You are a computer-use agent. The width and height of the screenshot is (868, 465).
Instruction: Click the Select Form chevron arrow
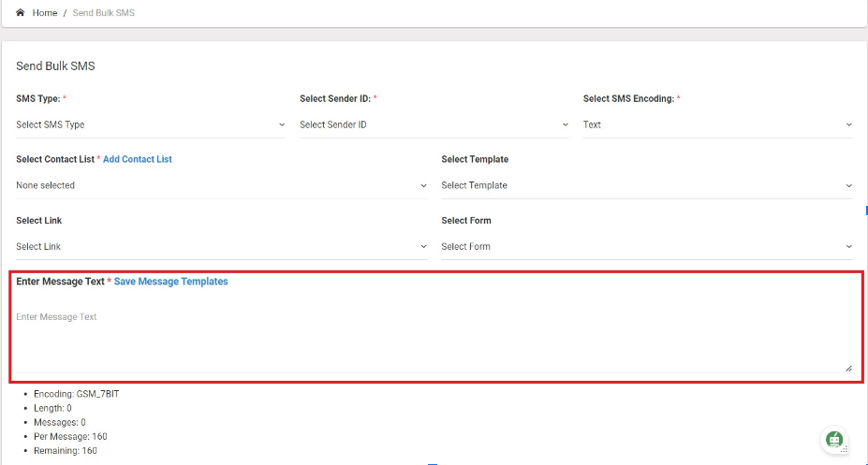848,247
